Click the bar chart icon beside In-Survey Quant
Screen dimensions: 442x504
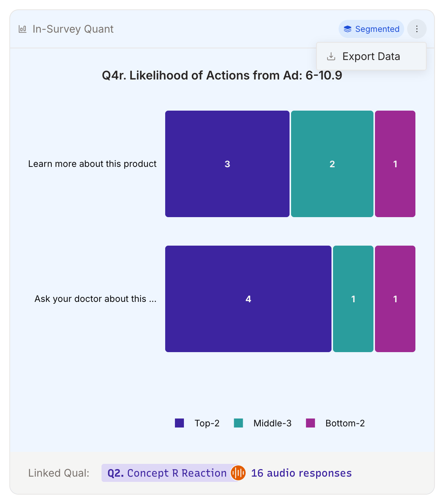[22, 28]
